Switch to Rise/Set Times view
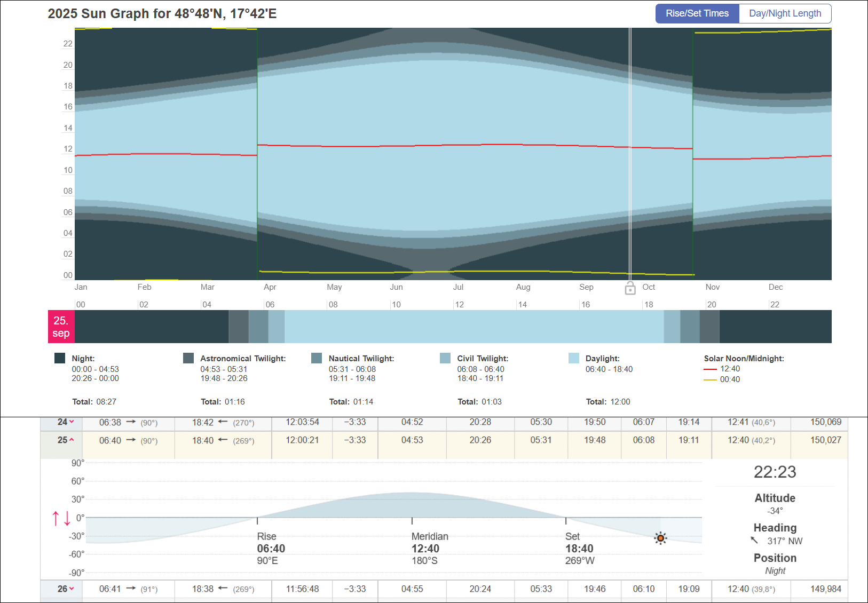The image size is (868, 603). coord(697,13)
